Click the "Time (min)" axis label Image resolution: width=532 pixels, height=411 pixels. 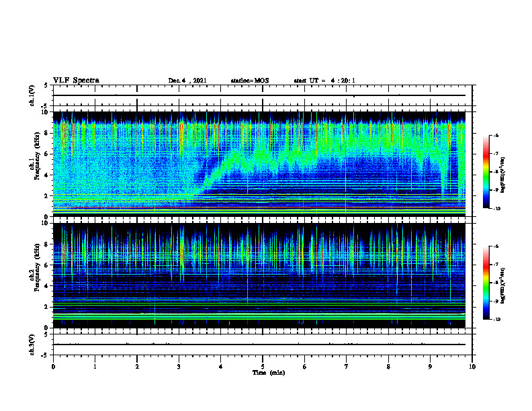[x=269, y=373]
